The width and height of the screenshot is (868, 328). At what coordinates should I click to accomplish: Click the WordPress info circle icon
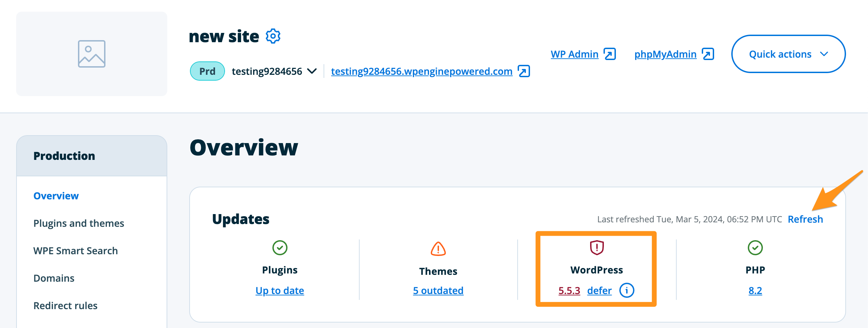click(627, 290)
